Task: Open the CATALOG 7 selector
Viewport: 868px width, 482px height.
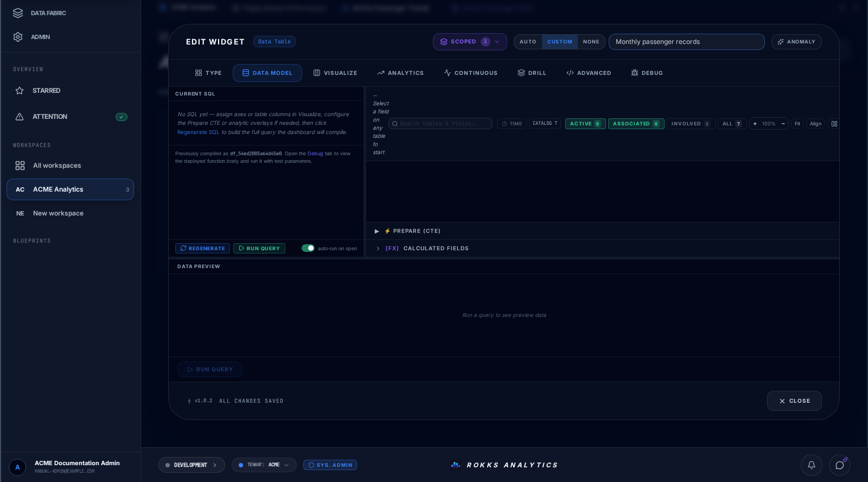Action: click(x=545, y=124)
